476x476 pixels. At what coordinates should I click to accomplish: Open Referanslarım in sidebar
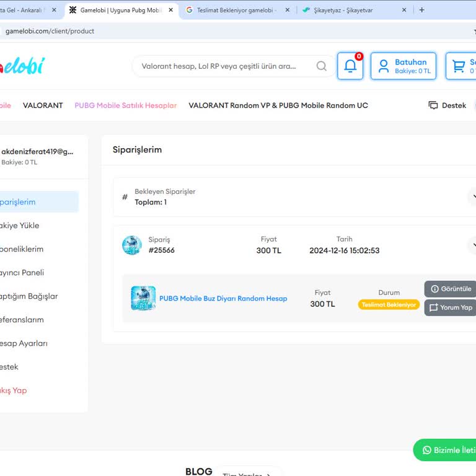22,320
